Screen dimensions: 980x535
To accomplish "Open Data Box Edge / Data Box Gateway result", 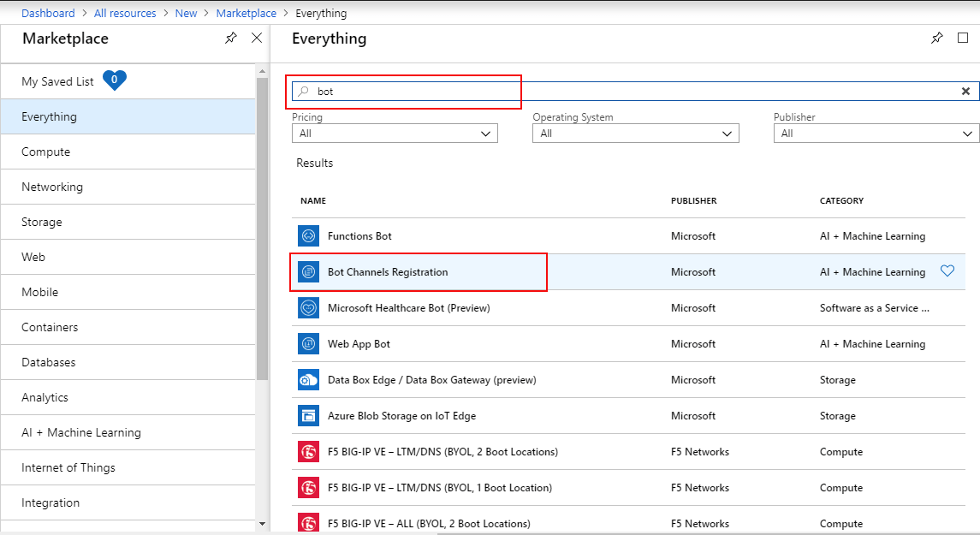I will 628,380.
